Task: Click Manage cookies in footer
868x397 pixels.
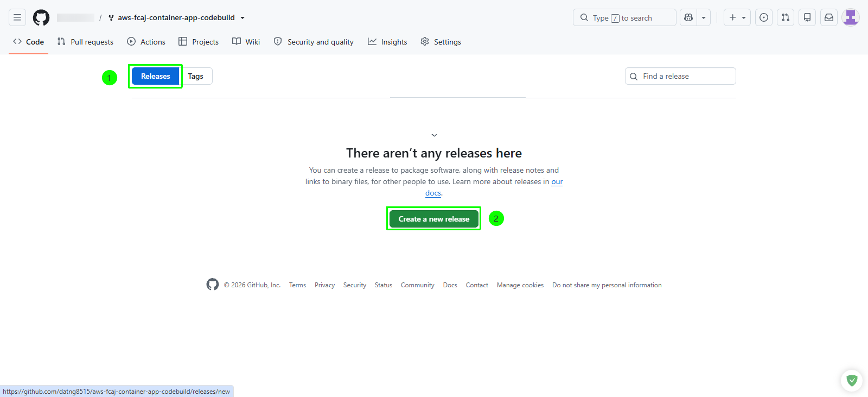Action: point(520,285)
